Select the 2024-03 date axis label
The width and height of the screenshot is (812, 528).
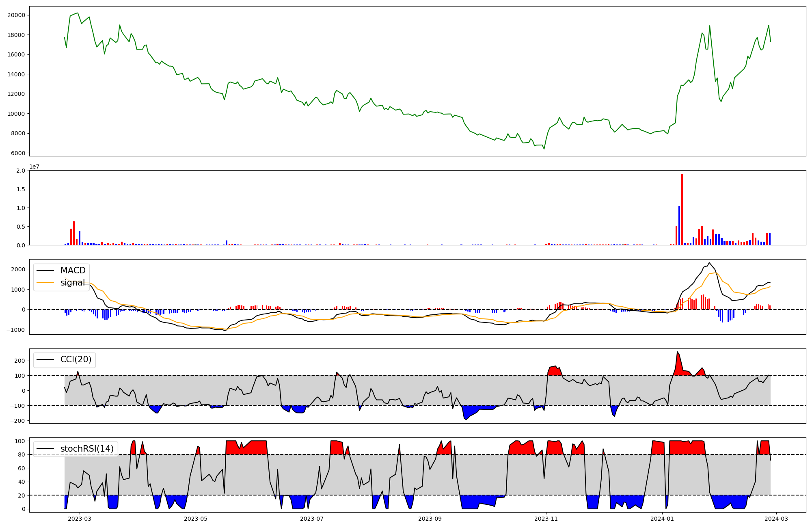(776, 518)
